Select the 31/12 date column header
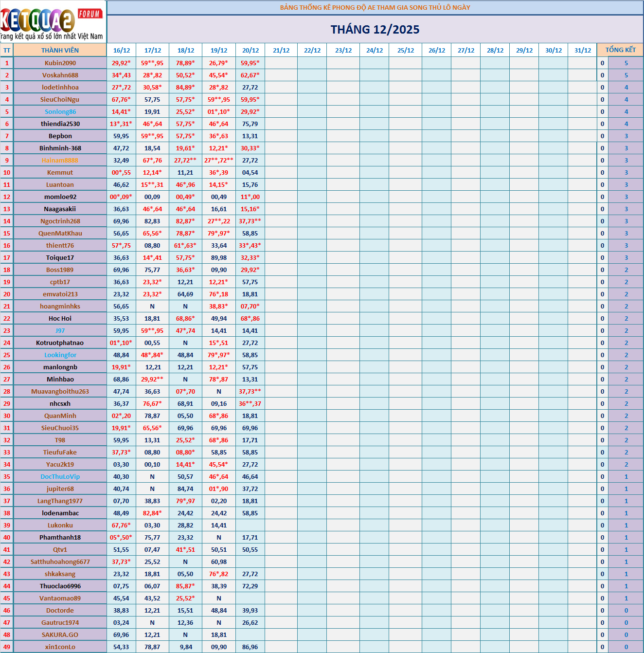 (x=583, y=50)
